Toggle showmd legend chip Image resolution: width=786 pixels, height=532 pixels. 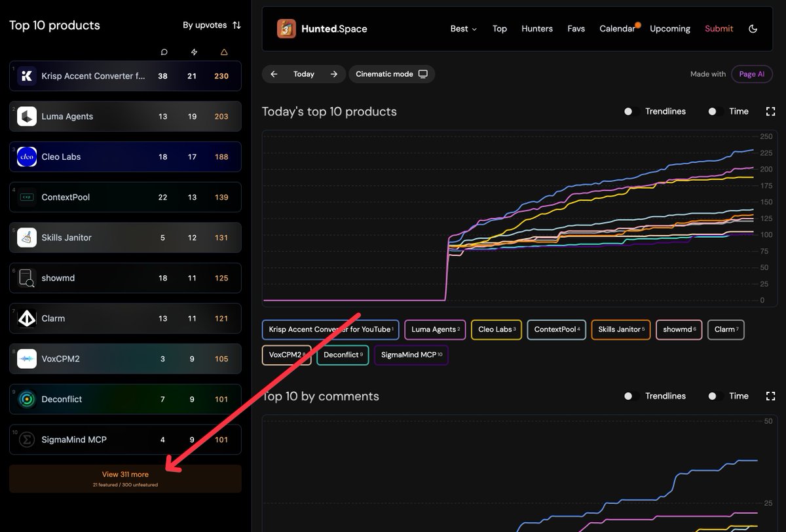[x=679, y=330]
